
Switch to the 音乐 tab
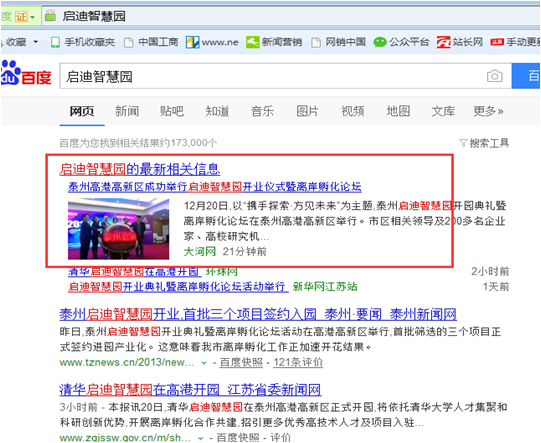coord(262,111)
